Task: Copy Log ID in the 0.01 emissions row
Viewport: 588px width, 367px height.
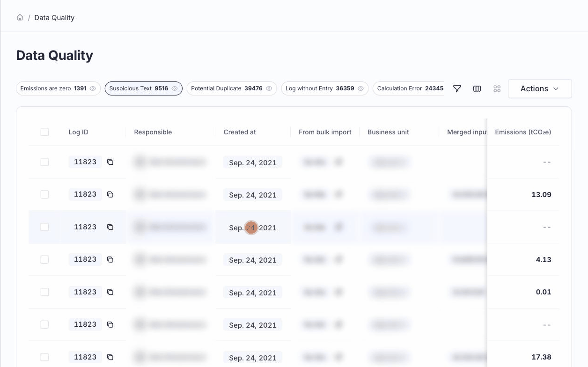Action: [x=110, y=292]
